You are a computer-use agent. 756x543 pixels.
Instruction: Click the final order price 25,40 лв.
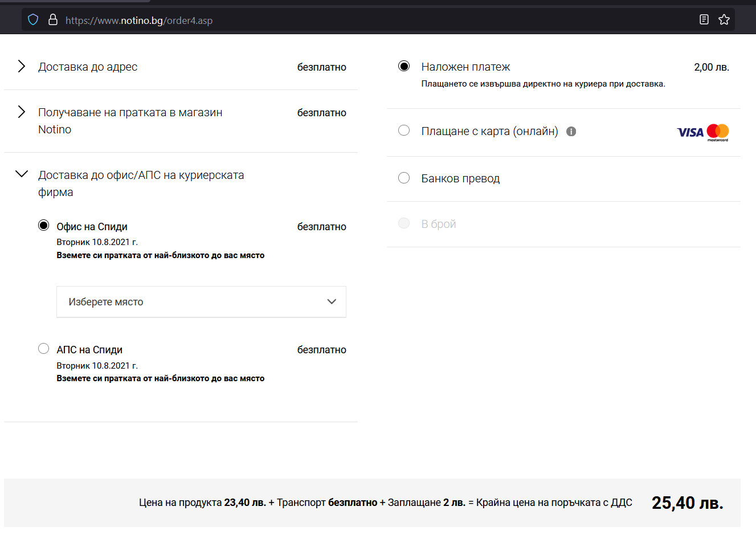pyautogui.click(x=687, y=503)
